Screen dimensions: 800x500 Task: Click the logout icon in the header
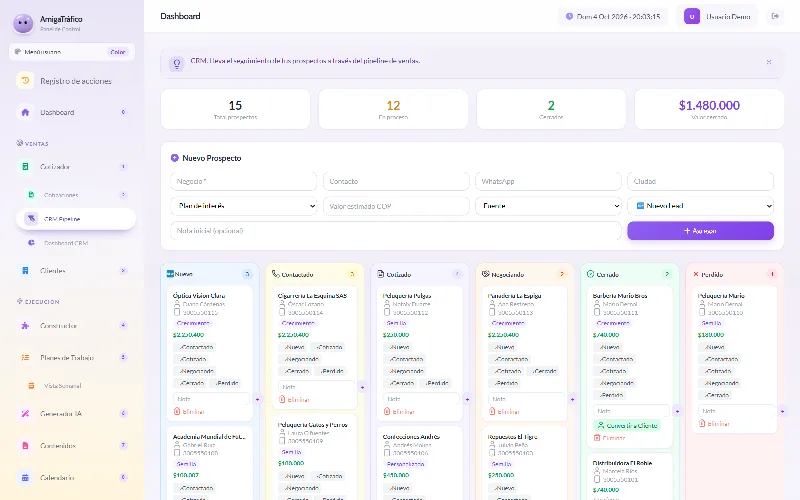click(775, 16)
